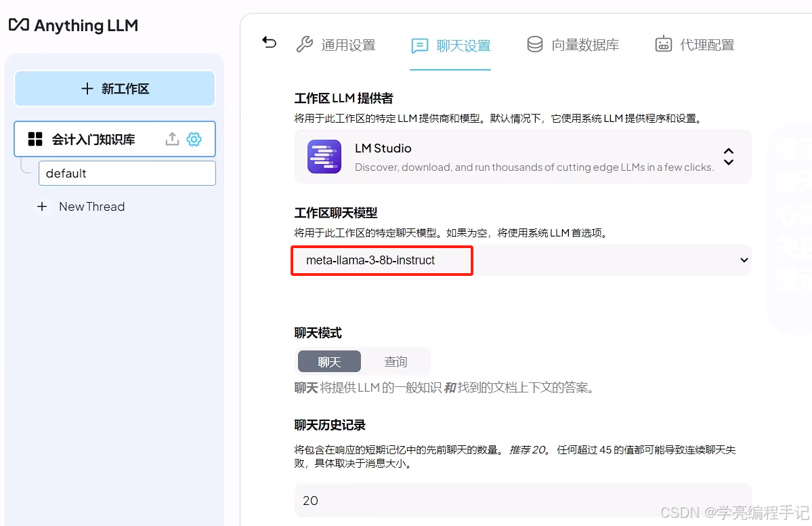Click the LM Studio logo icon

coord(324,157)
